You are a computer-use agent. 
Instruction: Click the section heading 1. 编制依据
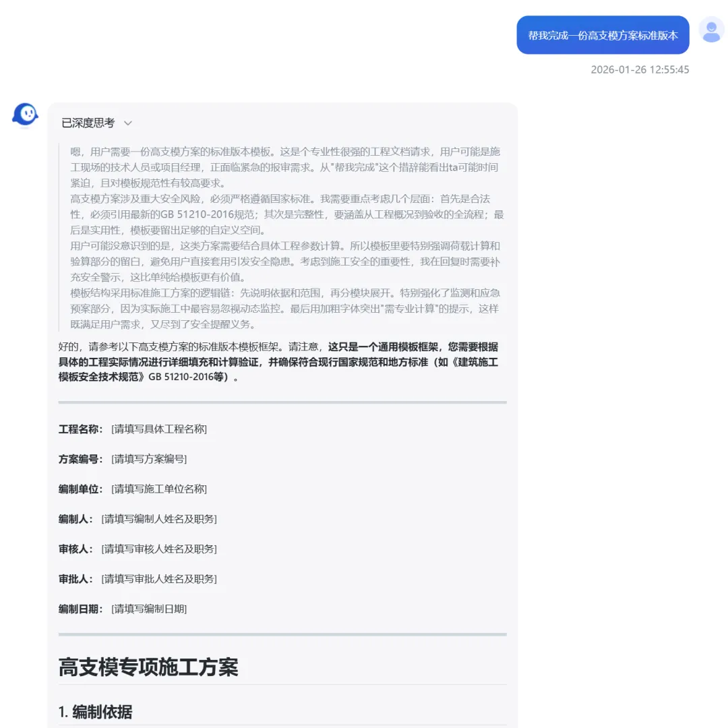(95, 712)
